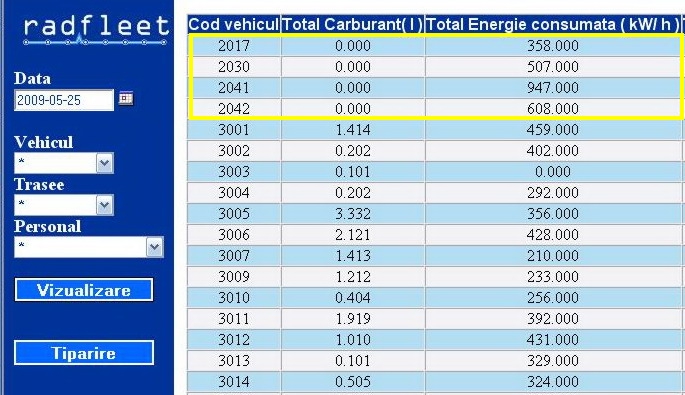Screen dimensions: 685x395
Task: Select vehicle code 3009 cell
Action: pyautogui.click(x=234, y=276)
